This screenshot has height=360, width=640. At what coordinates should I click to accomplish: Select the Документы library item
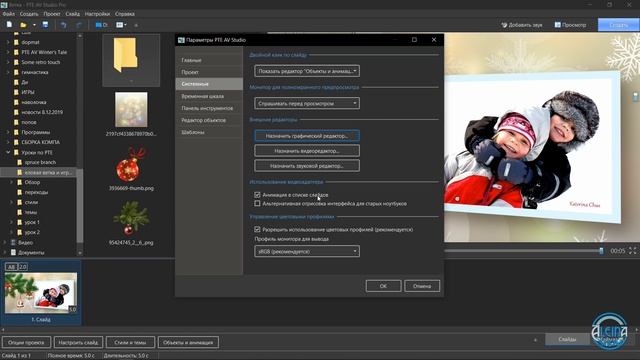[x=31, y=253]
